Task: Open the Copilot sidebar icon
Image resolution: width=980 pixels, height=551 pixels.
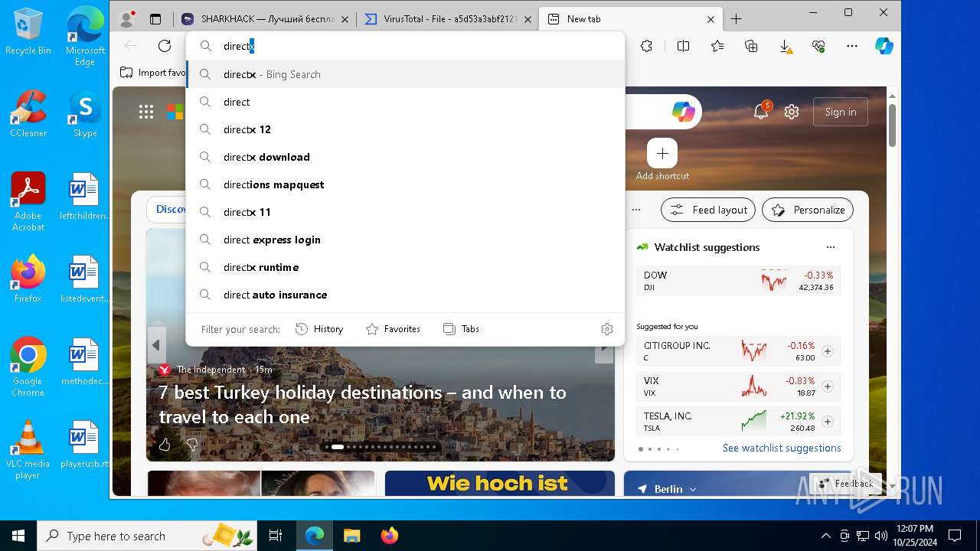Action: point(884,46)
